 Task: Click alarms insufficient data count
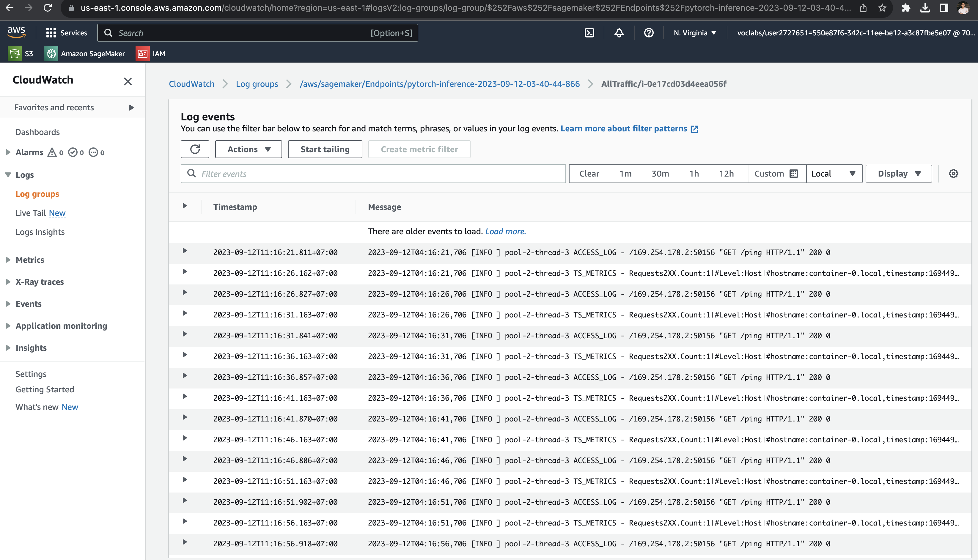pos(97,152)
